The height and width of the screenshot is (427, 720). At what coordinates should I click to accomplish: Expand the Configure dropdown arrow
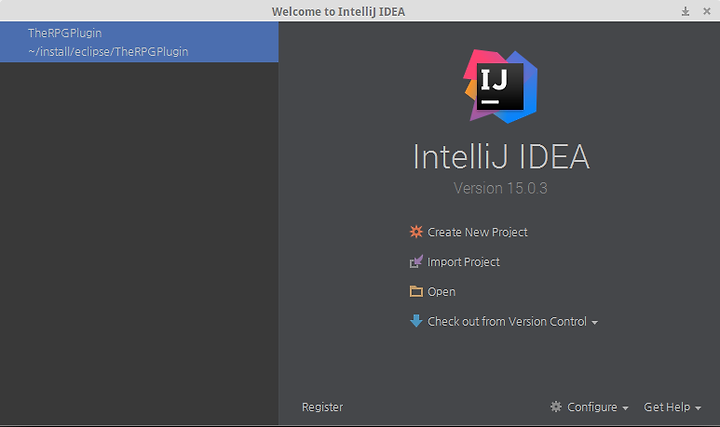[x=625, y=408]
